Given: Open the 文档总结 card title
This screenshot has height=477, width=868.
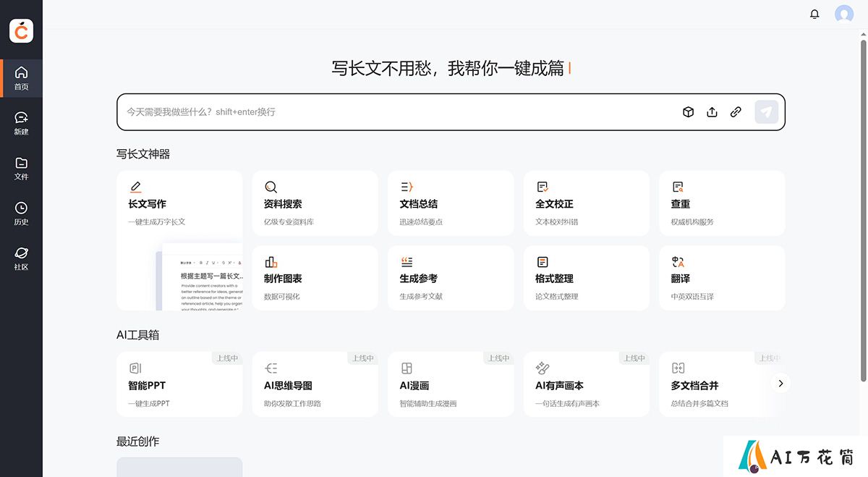Looking at the screenshot, I should pos(419,204).
